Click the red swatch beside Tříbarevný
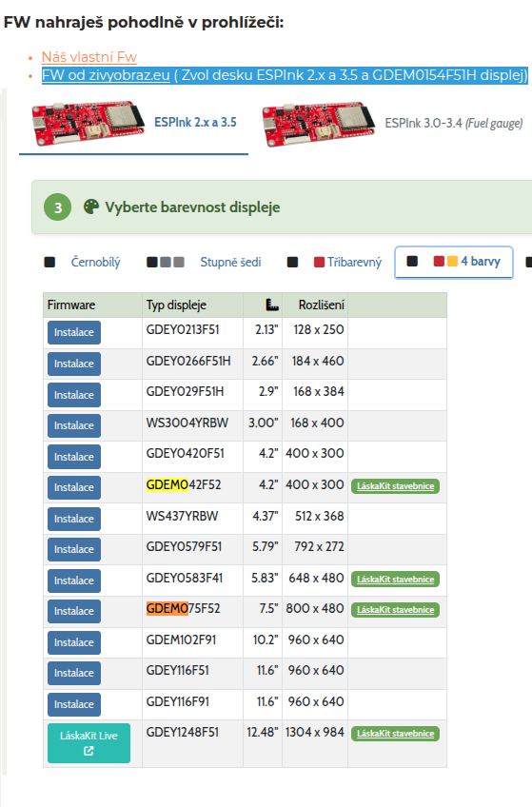Image resolution: width=532 pixels, height=807 pixels. 319,263
